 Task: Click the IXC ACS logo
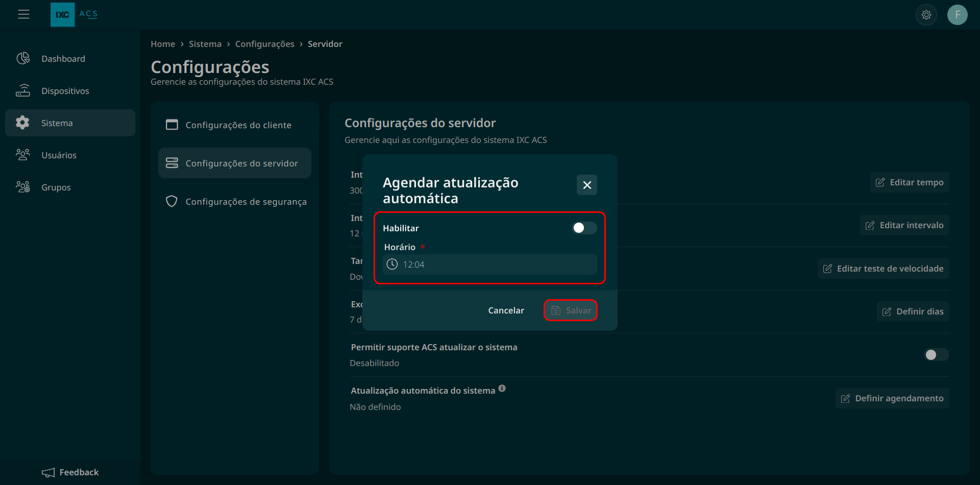pos(74,14)
